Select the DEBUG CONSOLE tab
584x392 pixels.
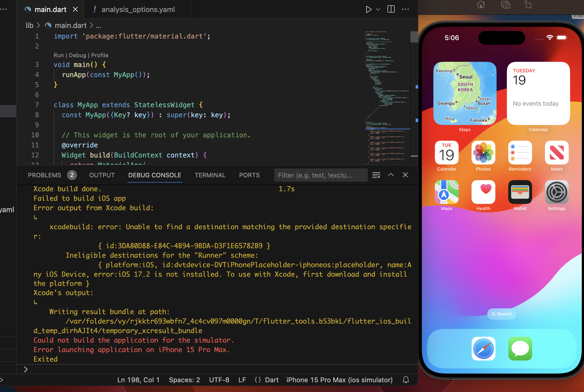(x=155, y=175)
